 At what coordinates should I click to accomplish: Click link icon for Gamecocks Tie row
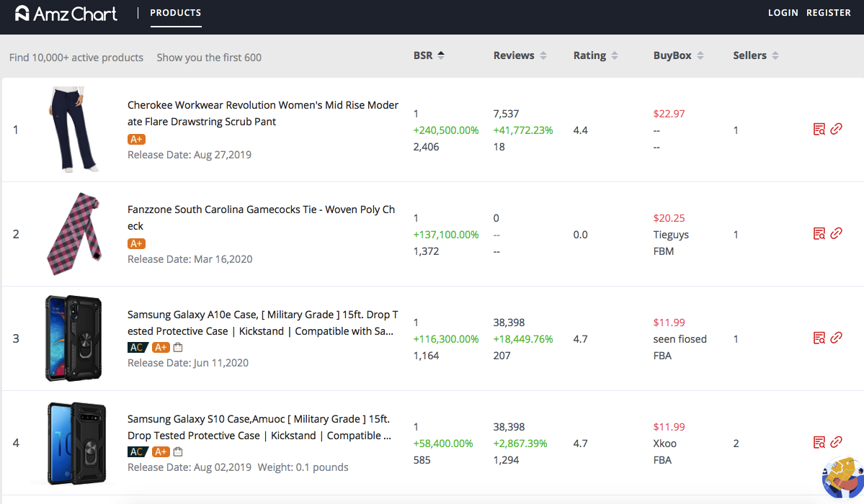click(x=836, y=234)
